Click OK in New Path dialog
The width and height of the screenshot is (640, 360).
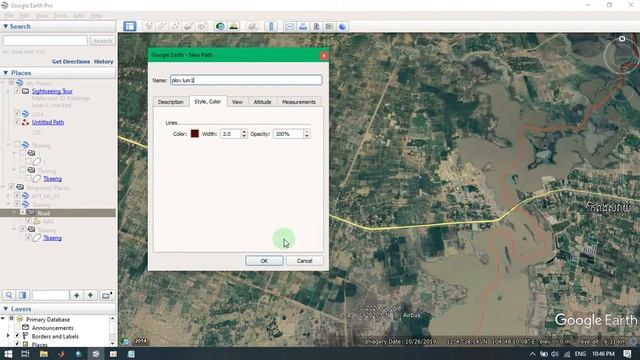(264, 260)
